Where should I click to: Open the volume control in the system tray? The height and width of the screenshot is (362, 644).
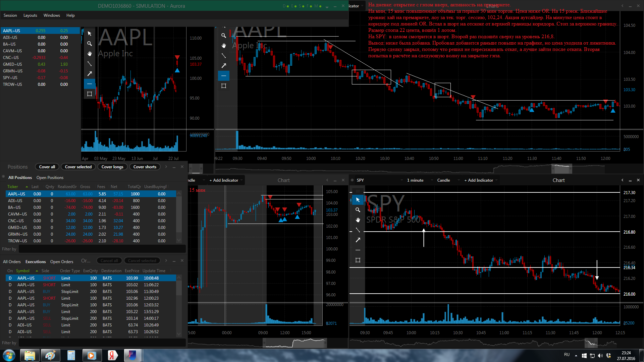(x=600, y=356)
